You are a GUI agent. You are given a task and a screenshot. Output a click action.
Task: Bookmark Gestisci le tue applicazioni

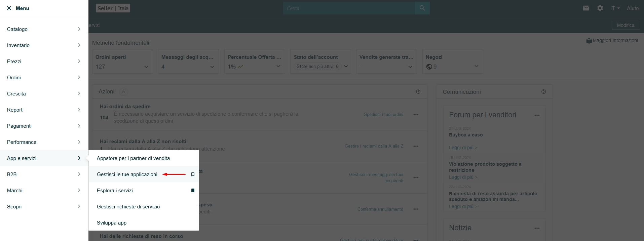(x=193, y=174)
